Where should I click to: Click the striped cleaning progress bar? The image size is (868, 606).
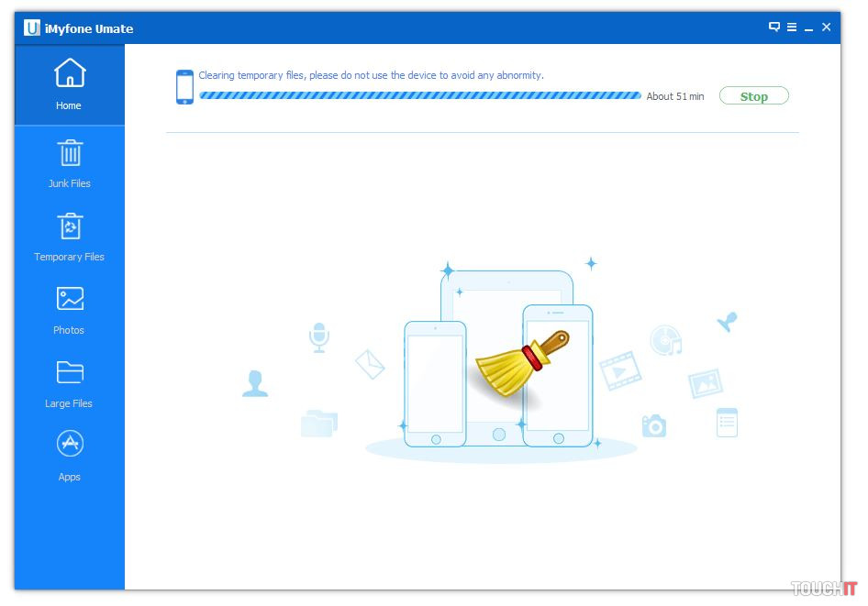[x=419, y=95]
